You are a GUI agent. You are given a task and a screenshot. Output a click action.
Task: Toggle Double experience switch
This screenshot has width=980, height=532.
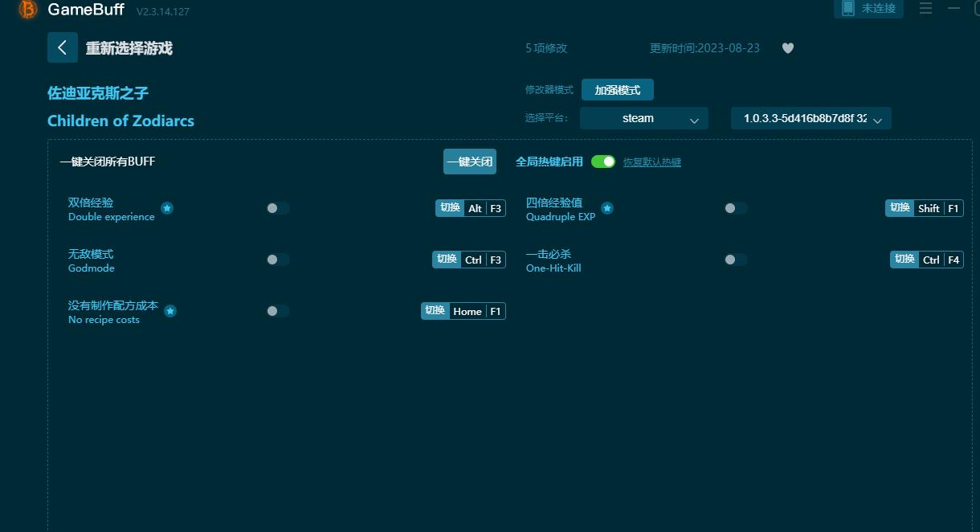[278, 208]
